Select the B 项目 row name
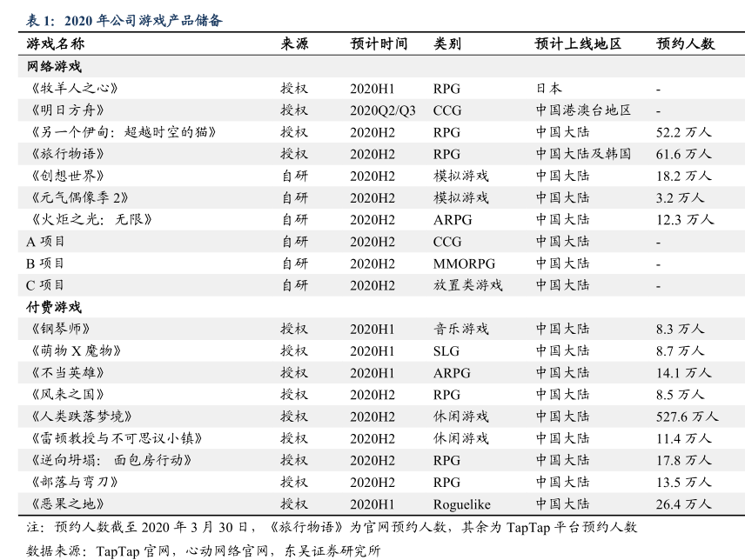This screenshot has height=560, width=745. pos(45,263)
